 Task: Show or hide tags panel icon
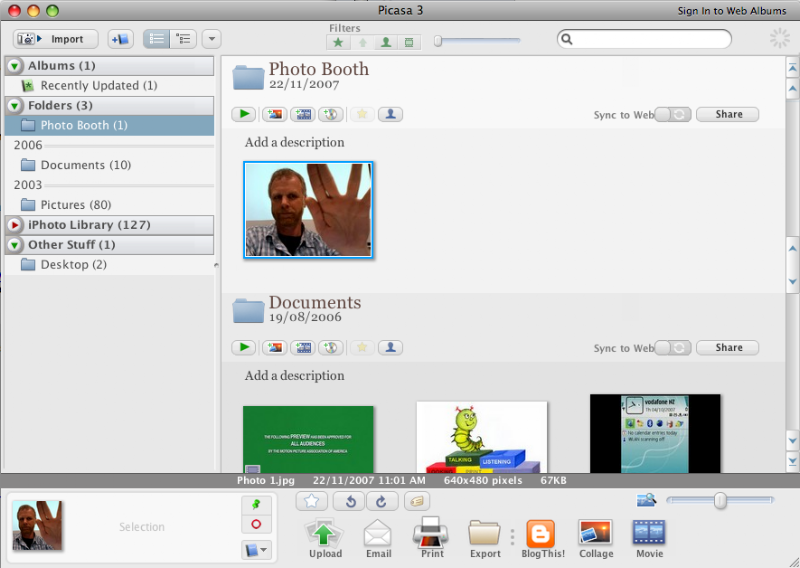pyautogui.click(x=417, y=501)
